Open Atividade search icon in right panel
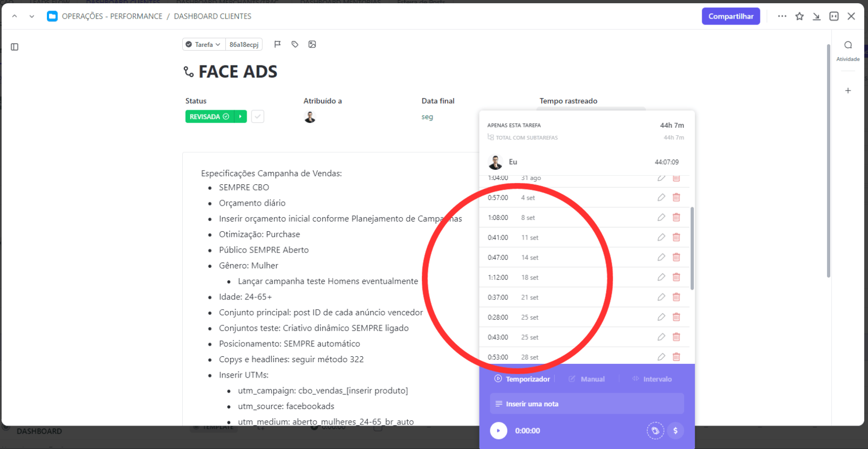 [848, 45]
